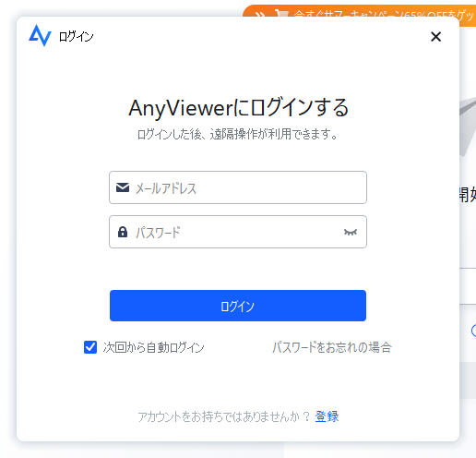The height and width of the screenshot is (458, 476).
Task: Click the blue ログイン button
Action: (x=238, y=306)
